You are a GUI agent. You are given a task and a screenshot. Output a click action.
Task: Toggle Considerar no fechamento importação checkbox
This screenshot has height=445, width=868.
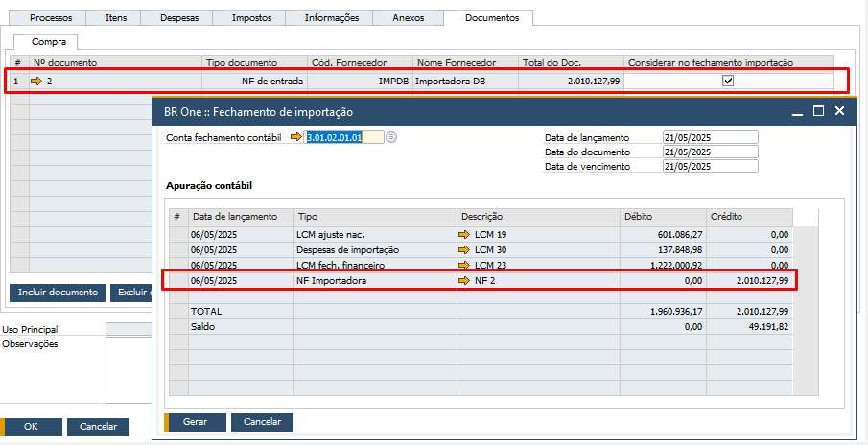[729, 82]
